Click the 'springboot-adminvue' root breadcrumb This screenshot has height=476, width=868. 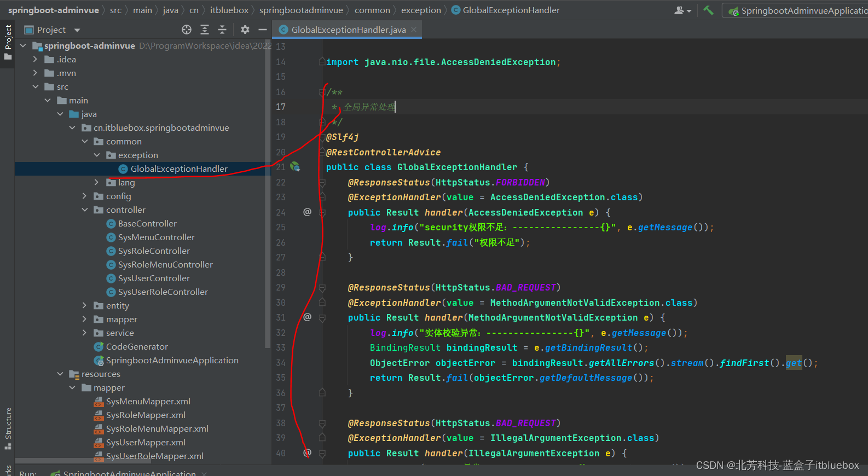tap(54, 10)
